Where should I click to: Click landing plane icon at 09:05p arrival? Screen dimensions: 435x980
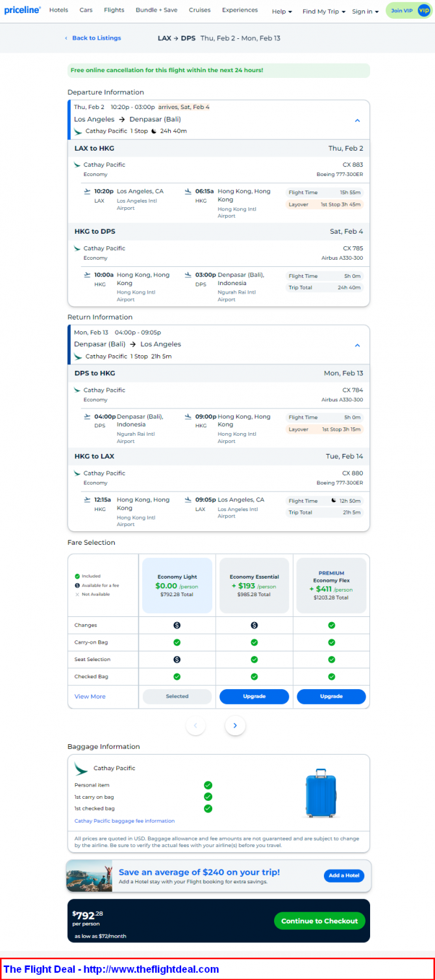[x=188, y=499]
